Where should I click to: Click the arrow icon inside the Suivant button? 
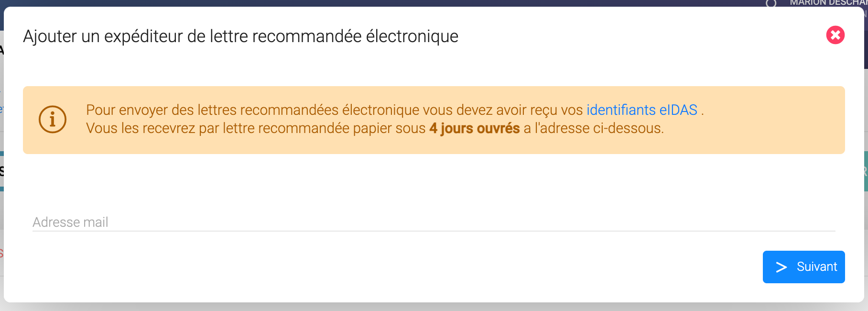[x=781, y=267]
